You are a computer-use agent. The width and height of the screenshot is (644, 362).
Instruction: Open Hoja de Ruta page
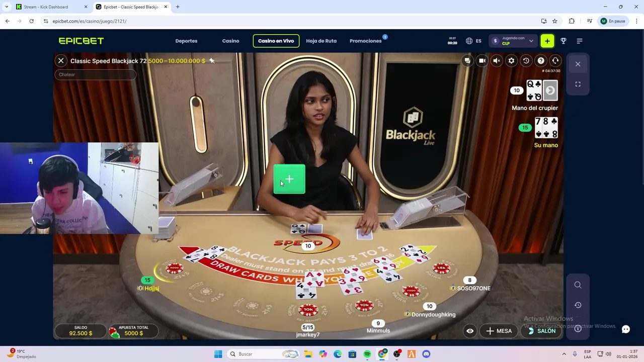321,41
